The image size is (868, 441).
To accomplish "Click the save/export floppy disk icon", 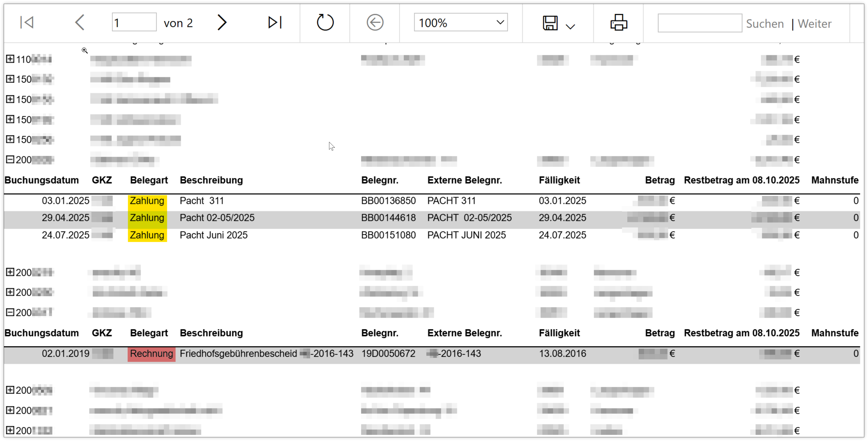I will tap(550, 23).
